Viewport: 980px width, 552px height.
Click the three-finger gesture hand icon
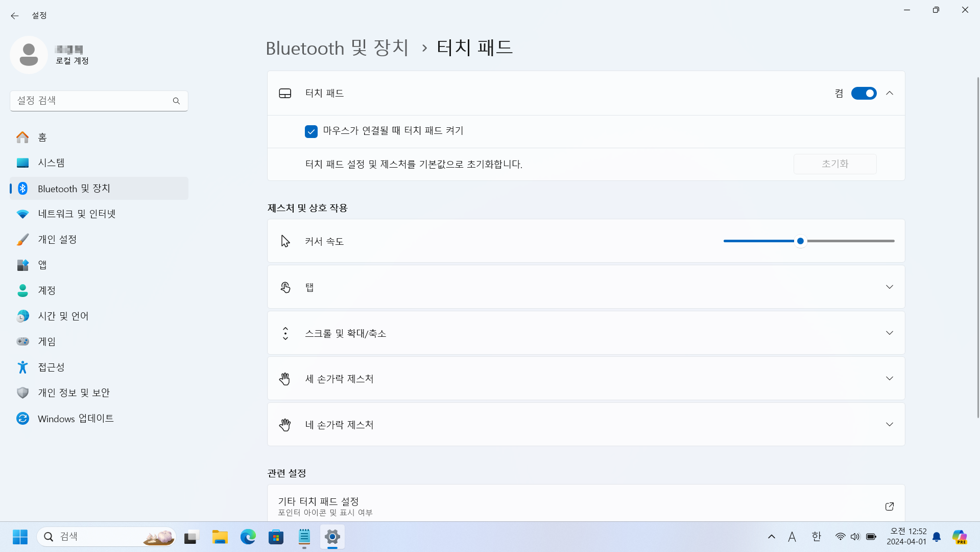[285, 379]
